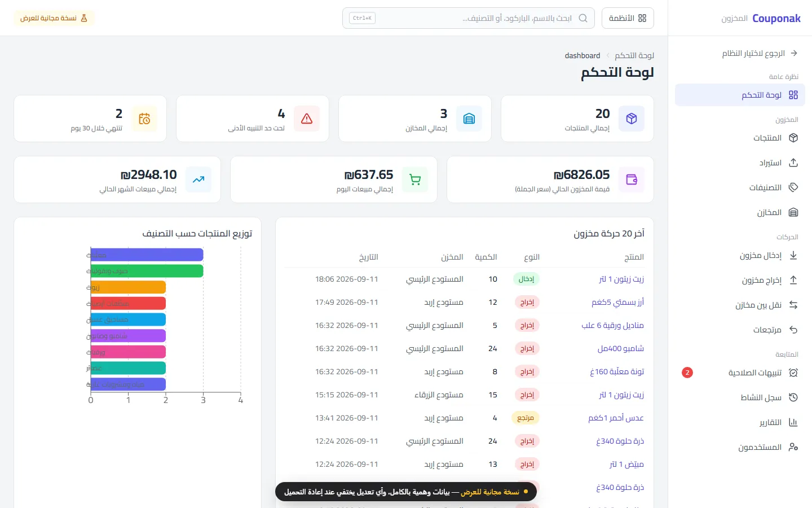Open the المنتجات box icon in sidebar

click(793, 138)
